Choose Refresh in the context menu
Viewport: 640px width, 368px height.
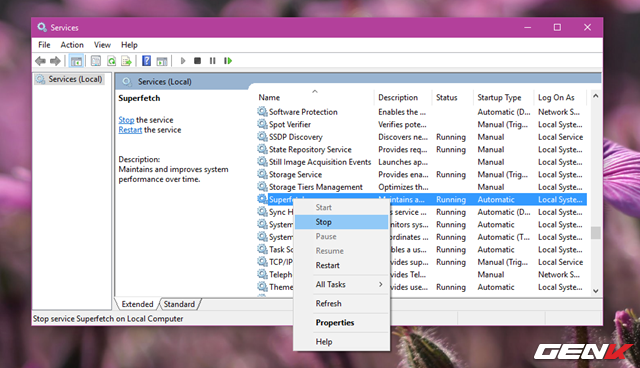tap(341, 304)
